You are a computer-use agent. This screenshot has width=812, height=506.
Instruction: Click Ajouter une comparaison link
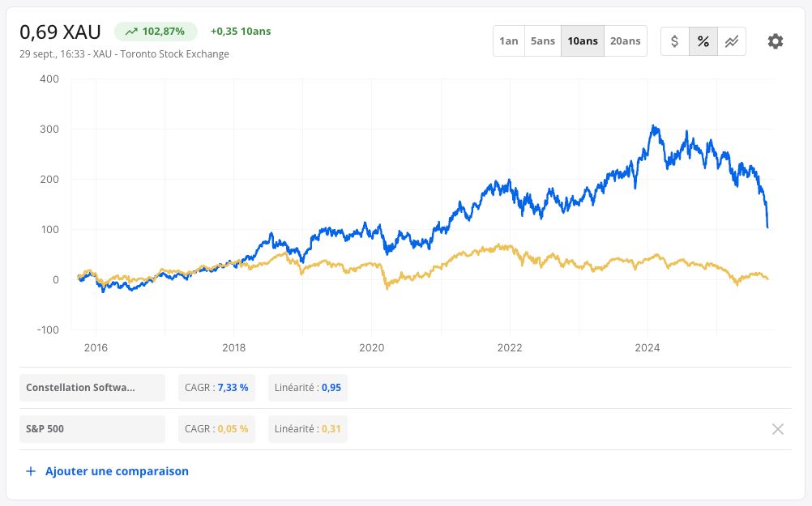[x=117, y=471]
